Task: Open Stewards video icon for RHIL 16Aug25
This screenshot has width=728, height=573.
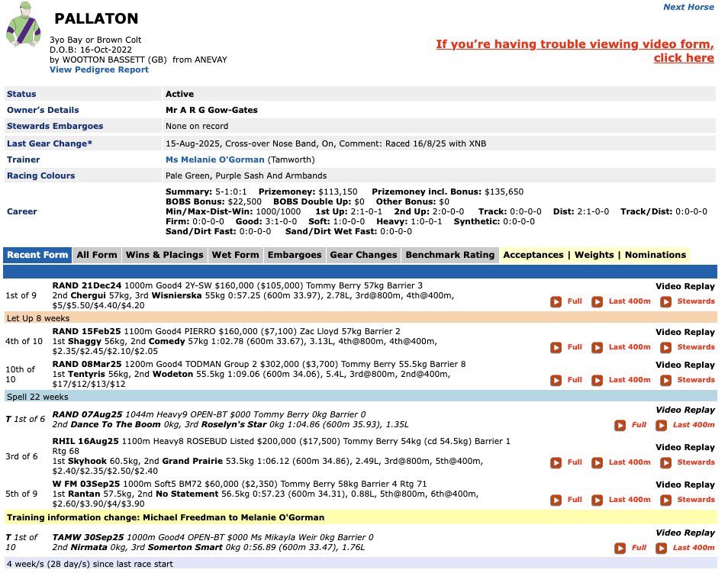Action: pos(665,462)
